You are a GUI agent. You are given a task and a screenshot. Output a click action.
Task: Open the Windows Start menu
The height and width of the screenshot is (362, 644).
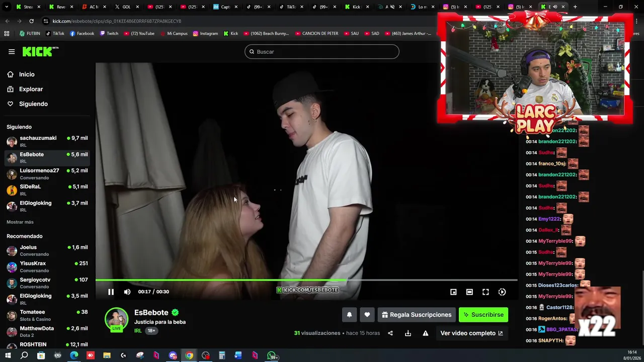pos(8,355)
